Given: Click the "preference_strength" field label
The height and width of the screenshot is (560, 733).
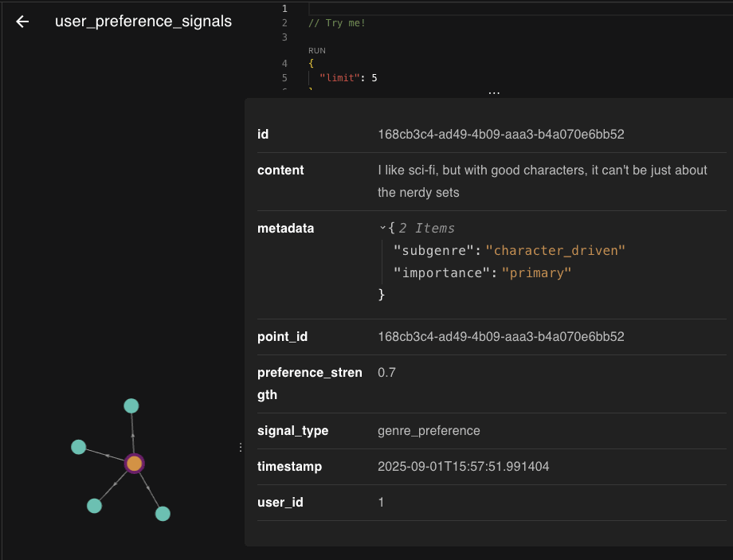Looking at the screenshot, I should click(x=309, y=384).
